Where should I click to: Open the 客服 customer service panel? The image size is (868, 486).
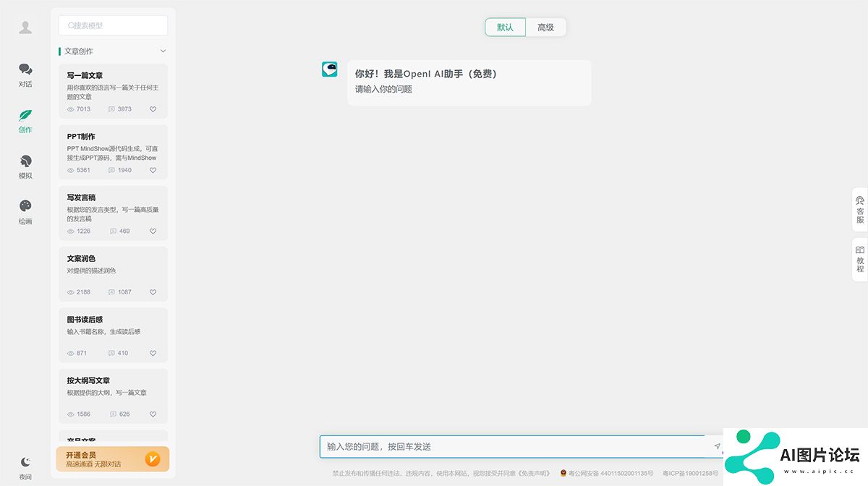(860, 209)
